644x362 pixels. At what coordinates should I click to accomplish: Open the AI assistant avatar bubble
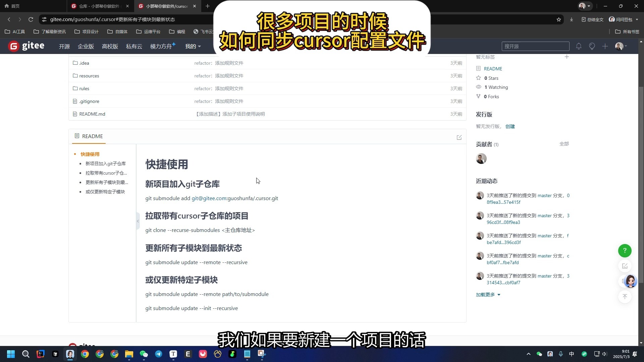tap(630, 281)
